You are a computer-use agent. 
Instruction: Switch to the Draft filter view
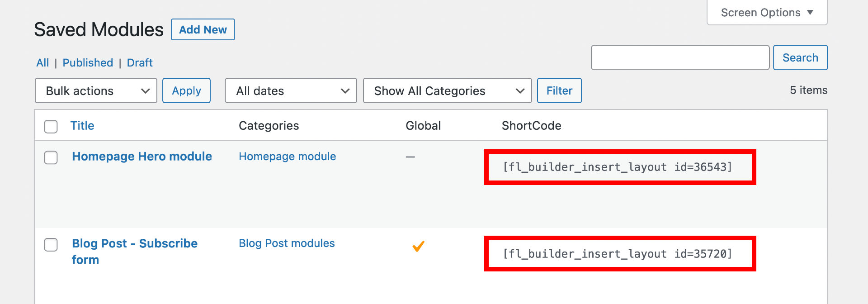click(x=140, y=62)
